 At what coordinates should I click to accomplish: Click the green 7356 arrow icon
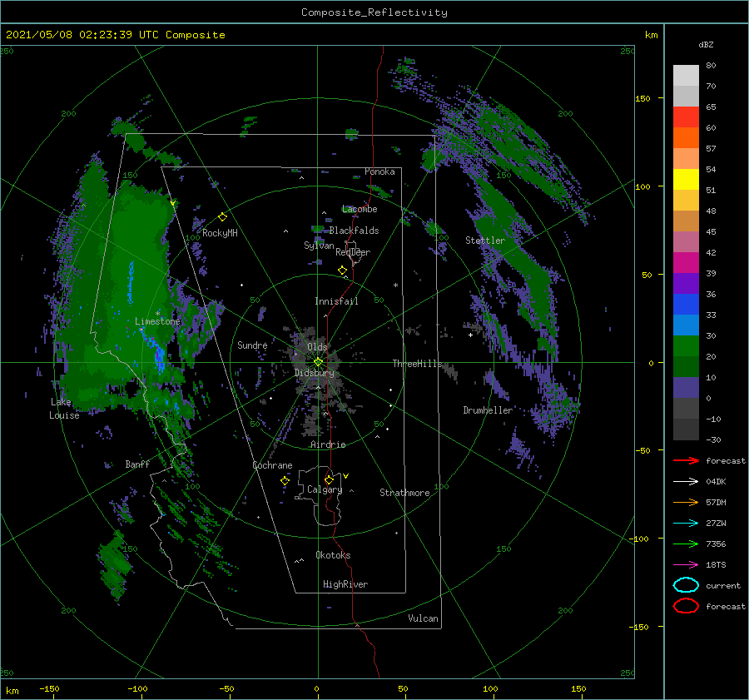tap(686, 544)
